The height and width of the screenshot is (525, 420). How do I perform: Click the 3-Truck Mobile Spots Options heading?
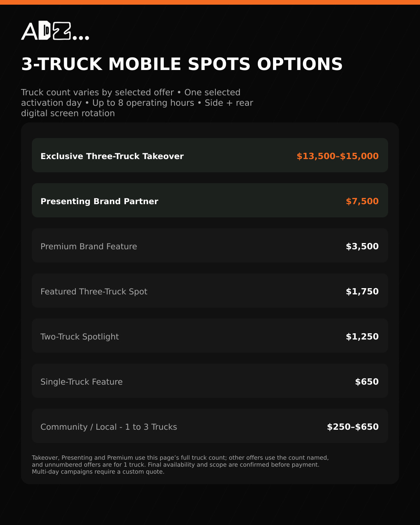coord(182,64)
